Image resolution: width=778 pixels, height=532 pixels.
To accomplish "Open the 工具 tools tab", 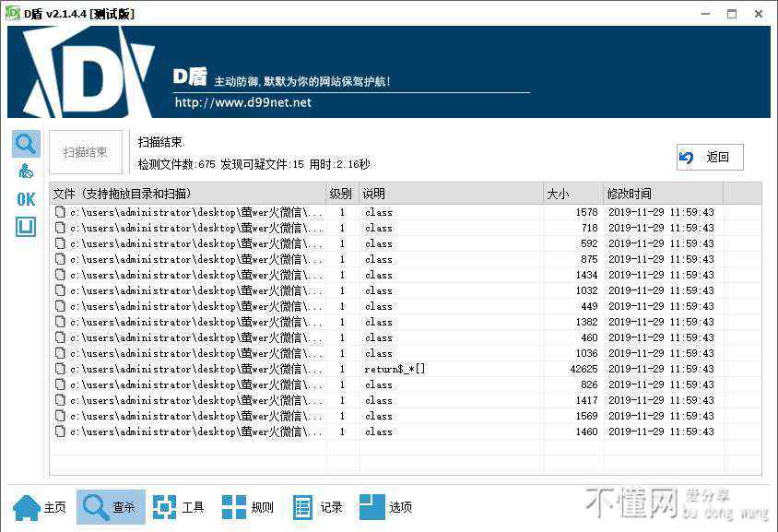I will tap(178, 507).
